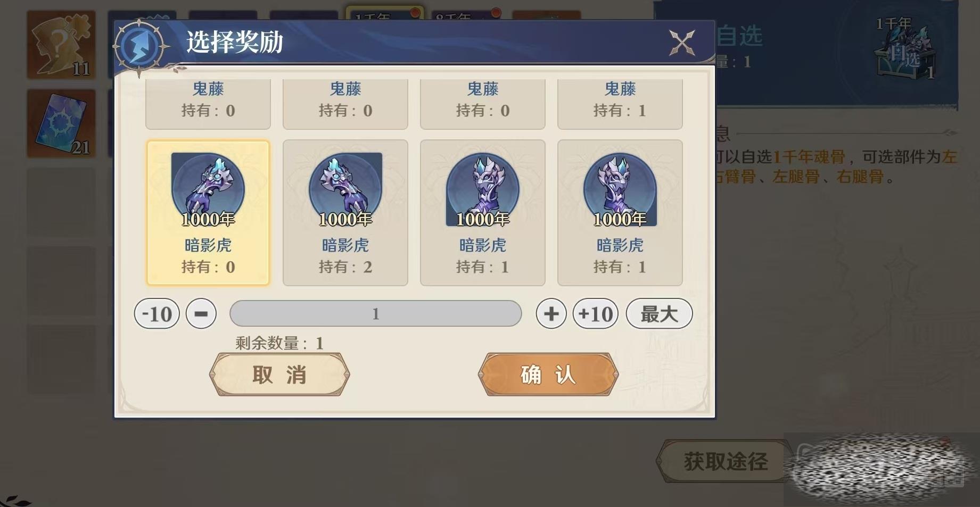Choose third 暗影虎 leg bone card
Screen dimensions: 980x507
click(482, 213)
